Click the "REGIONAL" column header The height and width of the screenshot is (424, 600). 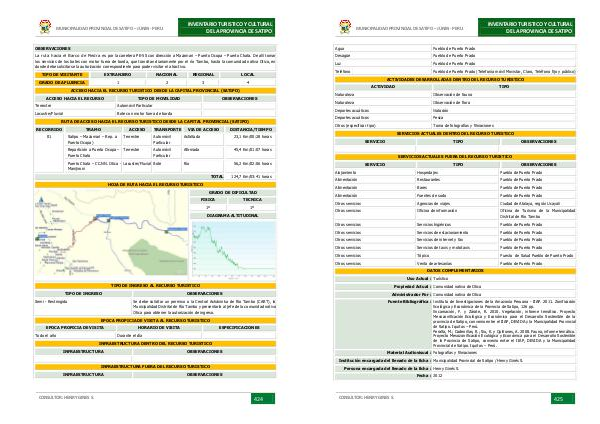click(203, 75)
